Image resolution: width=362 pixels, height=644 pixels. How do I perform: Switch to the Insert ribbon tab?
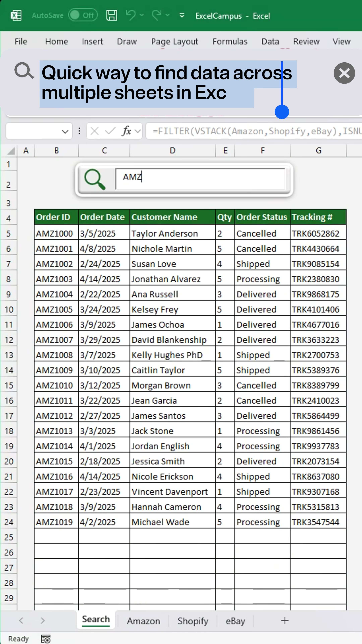click(93, 41)
